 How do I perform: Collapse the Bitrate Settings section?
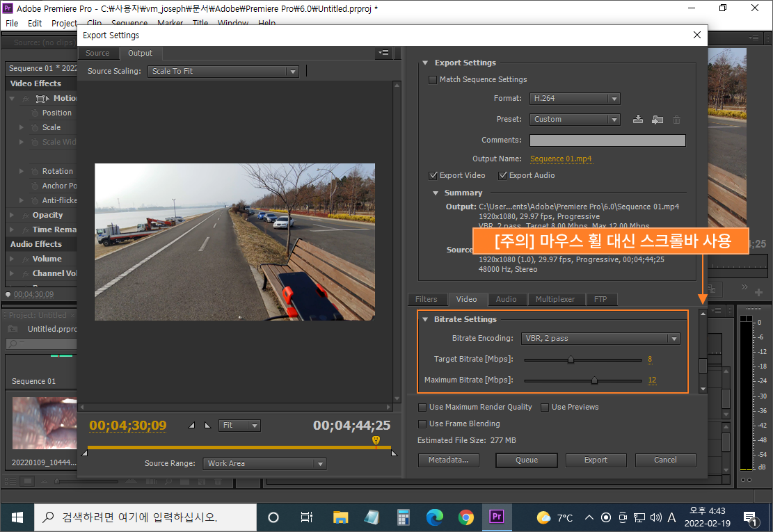(425, 319)
